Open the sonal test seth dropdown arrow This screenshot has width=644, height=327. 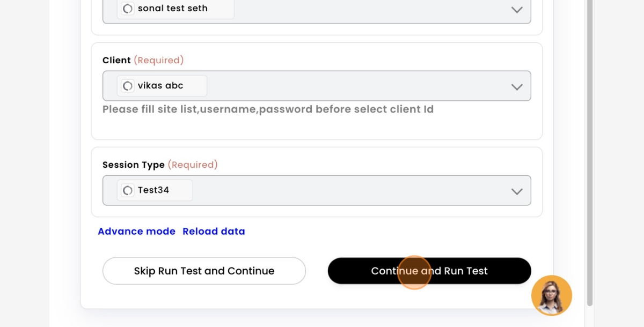tap(517, 9)
